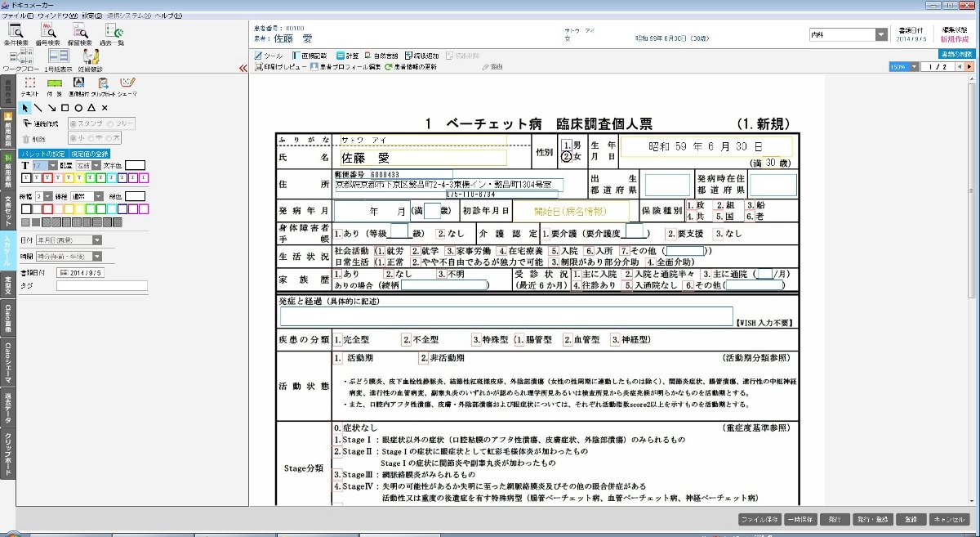Select the triangle shape tool

[91, 107]
